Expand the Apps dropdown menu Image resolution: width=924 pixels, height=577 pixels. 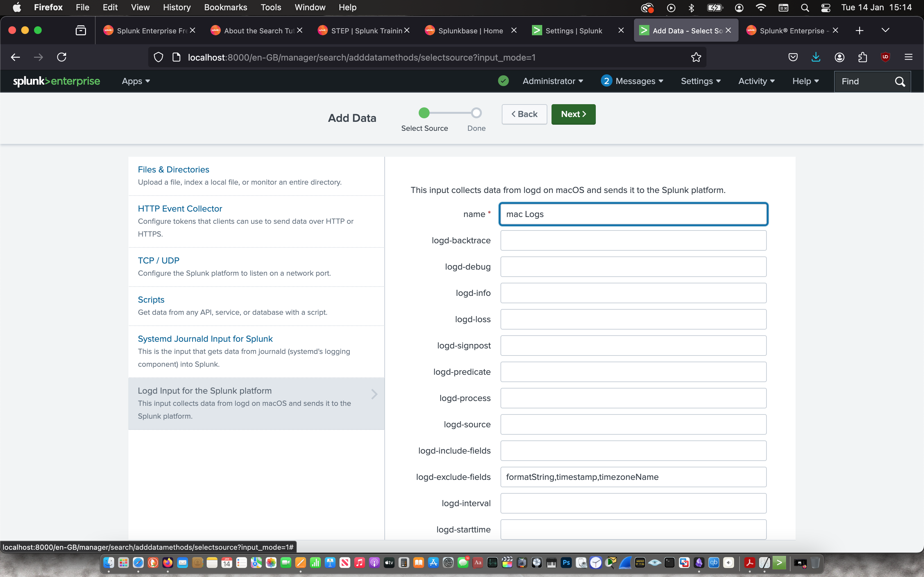(135, 81)
